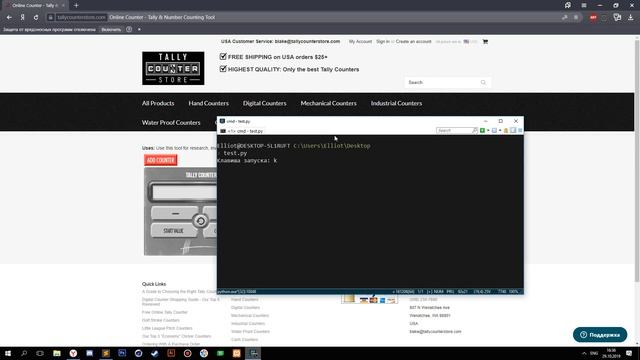
Task: Click the lock icon in cmd toolbar
Action: 506,131
